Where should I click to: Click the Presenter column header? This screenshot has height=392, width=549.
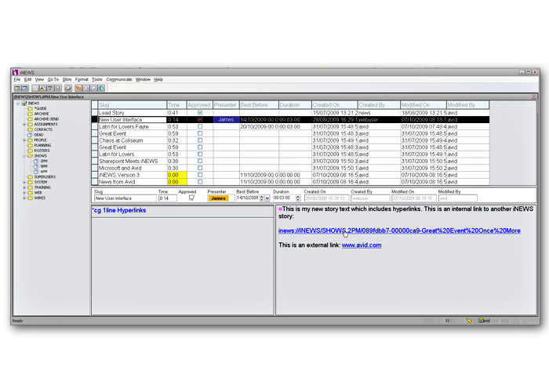pyautogui.click(x=226, y=105)
